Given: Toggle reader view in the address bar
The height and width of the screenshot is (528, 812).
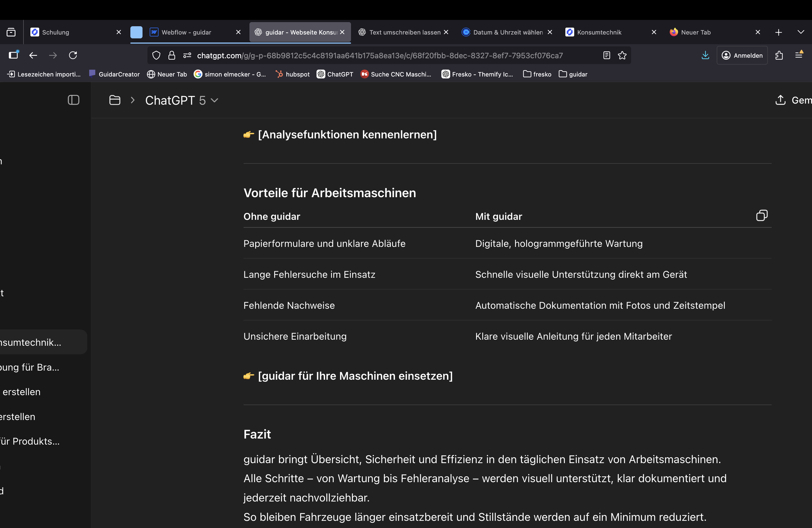Looking at the screenshot, I should (606, 55).
